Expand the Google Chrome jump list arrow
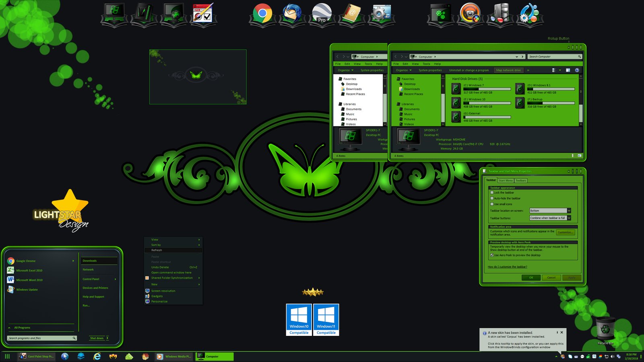Image resolution: width=644 pixels, height=362 pixels. coord(73,261)
